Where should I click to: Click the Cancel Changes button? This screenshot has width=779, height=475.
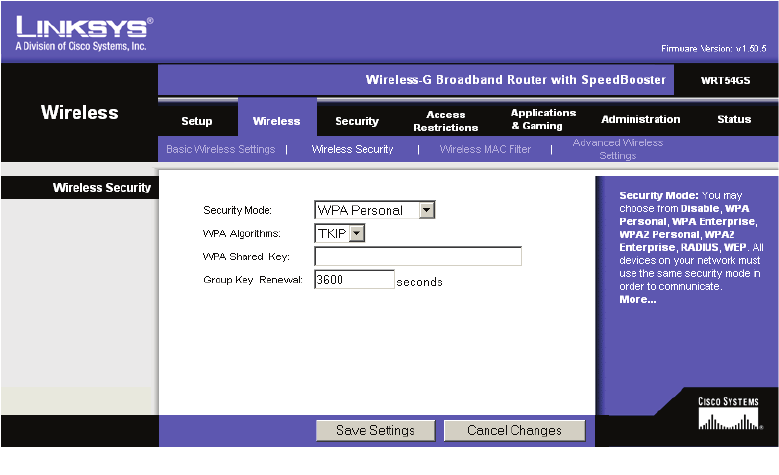point(514,430)
